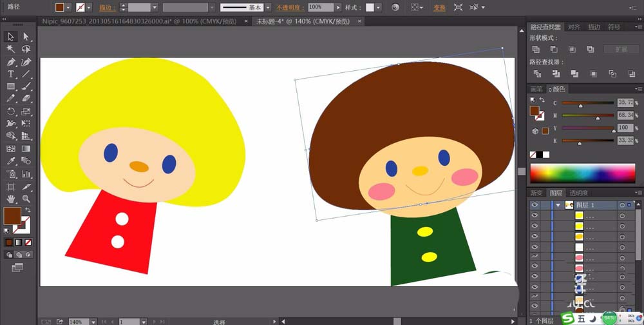This screenshot has height=325, width=644.
Task: Select the Rectangle tool
Action: (x=11, y=86)
